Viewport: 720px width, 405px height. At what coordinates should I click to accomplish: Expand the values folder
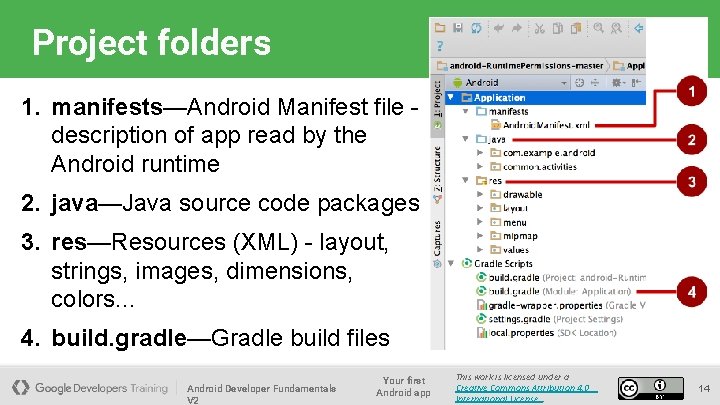point(480,249)
